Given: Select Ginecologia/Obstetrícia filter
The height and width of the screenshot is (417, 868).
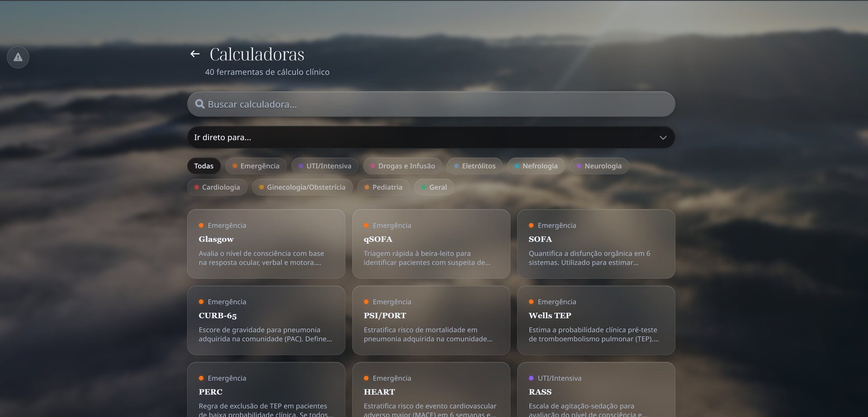Looking at the screenshot, I should (x=302, y=187).
